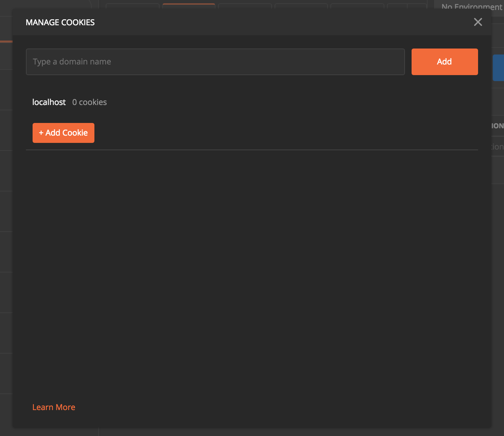Open the No Environment selector
This screenshot has height=436, width=504.
tap(471, 7)
